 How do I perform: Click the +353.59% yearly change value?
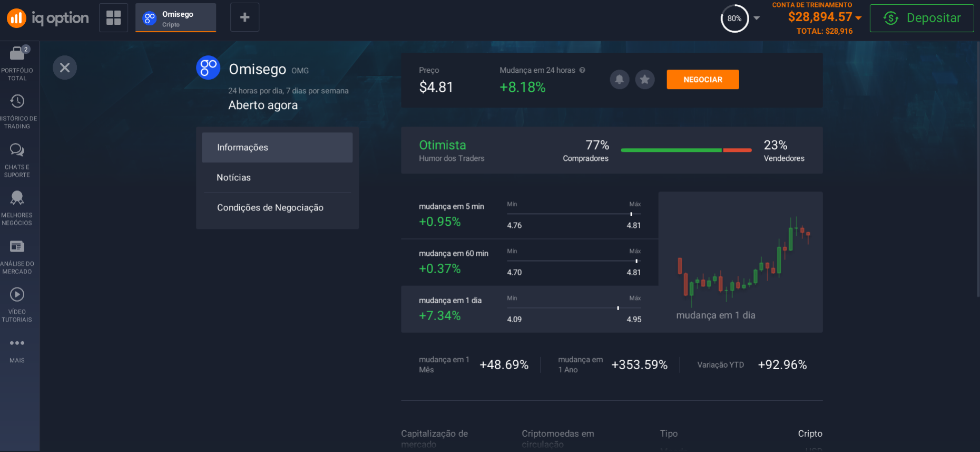[639, 364]
